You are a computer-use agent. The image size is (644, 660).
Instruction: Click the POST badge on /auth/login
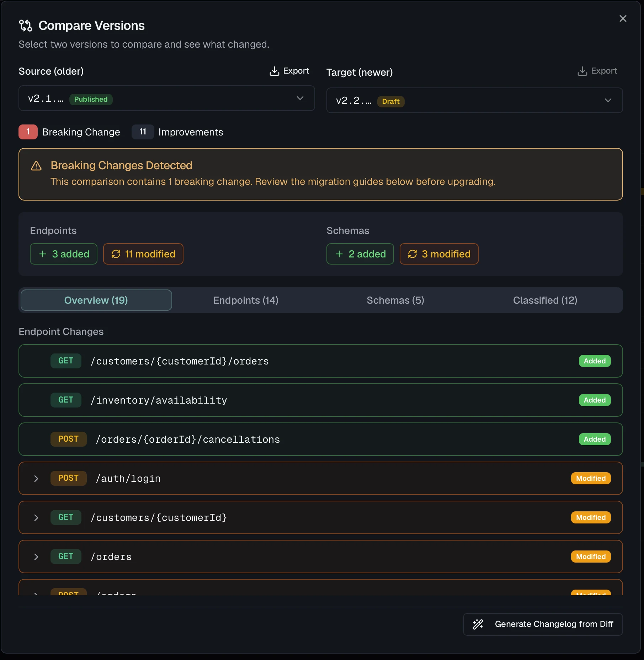pos(68,478)
